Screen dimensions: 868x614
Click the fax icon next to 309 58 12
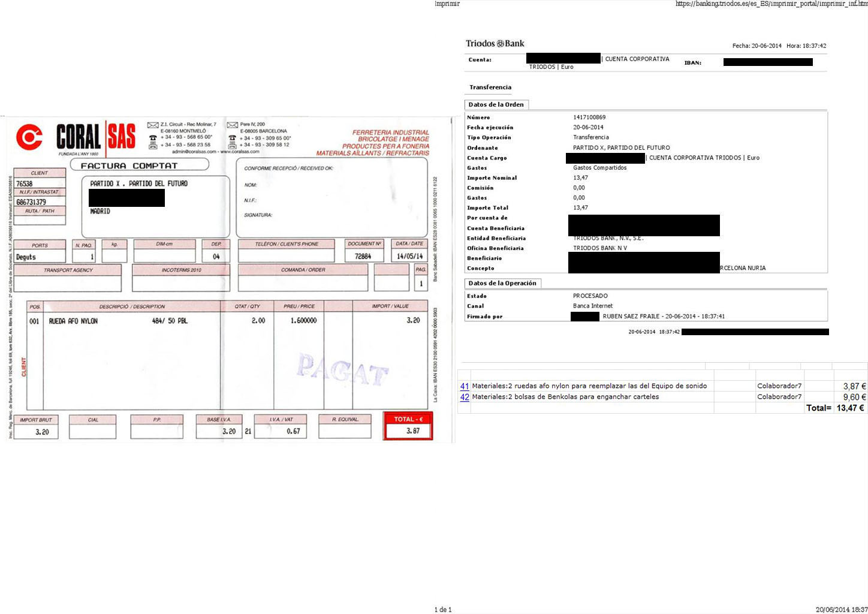[233, 145]
